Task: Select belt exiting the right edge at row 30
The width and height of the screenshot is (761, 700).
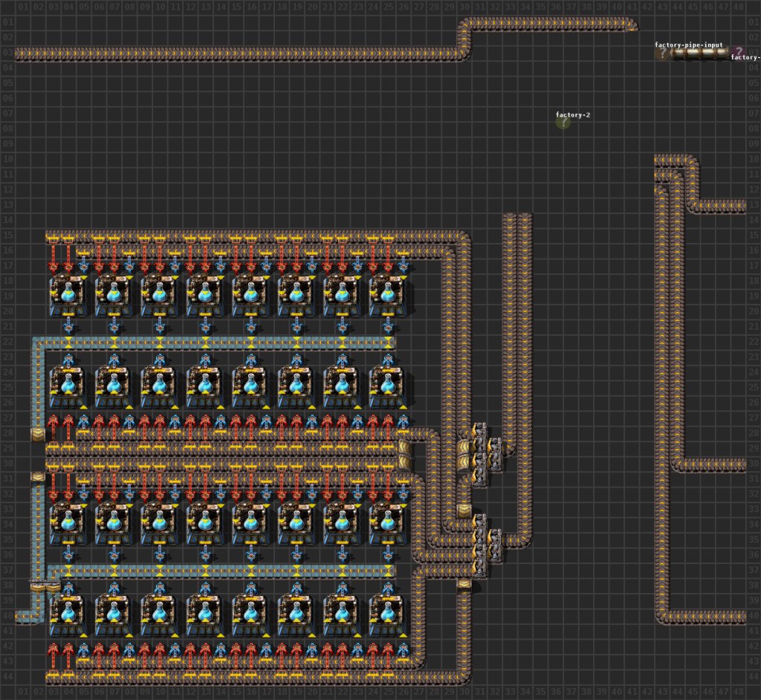Action: click(738, 464)
